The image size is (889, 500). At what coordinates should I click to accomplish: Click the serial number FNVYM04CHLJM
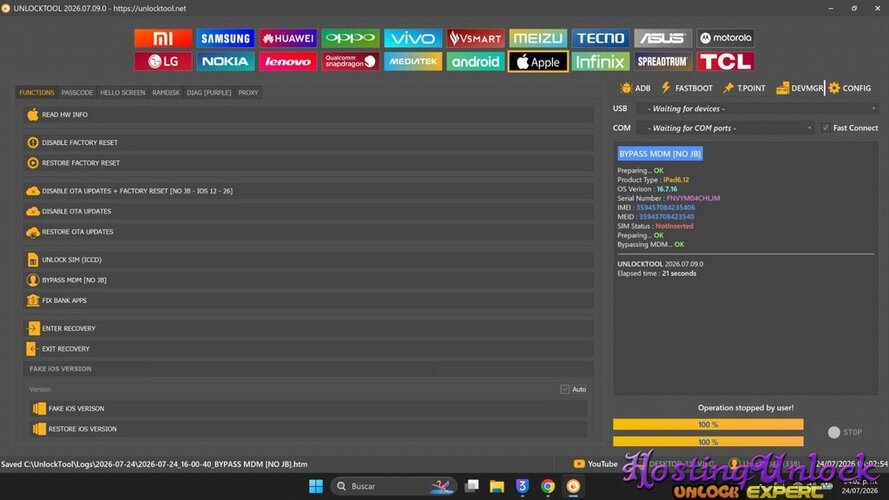(693, 198)
